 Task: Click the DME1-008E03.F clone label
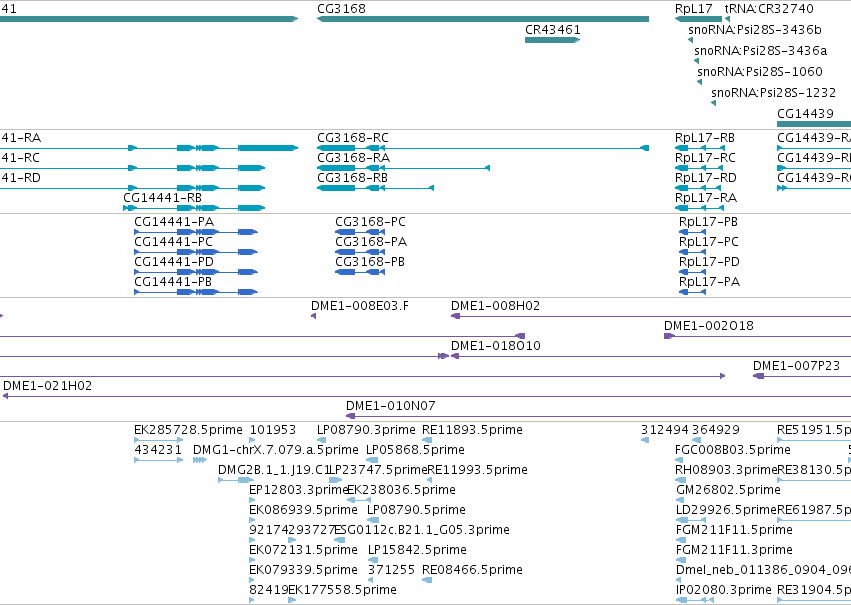point(360,306)
